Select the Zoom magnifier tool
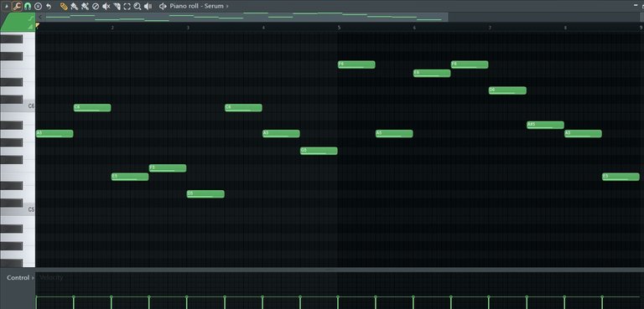 (138, 6)
